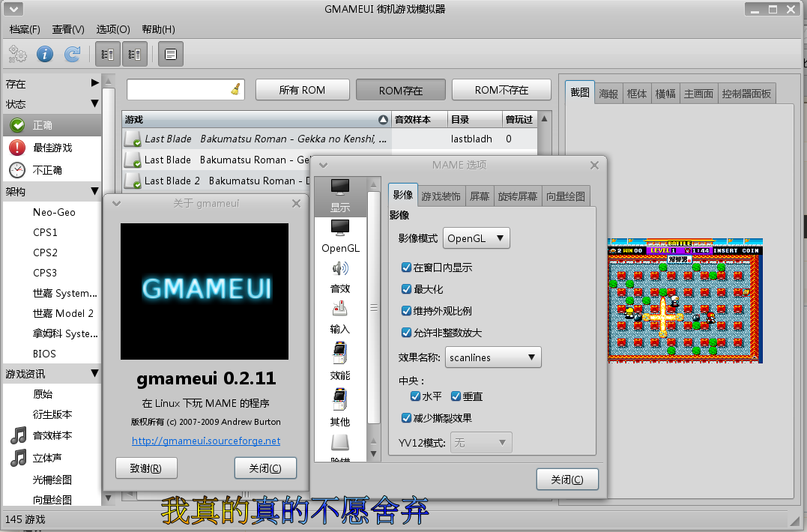Click the MAME options category list scrollbar

tap(374, 308)
